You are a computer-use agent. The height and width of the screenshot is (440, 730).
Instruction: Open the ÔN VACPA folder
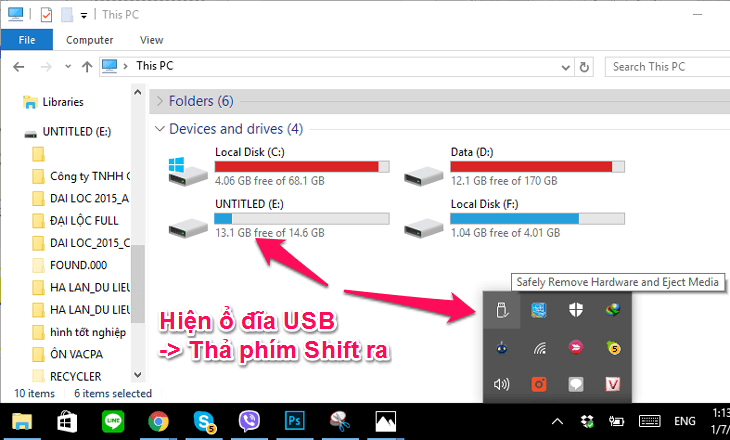tap(68, 354)
